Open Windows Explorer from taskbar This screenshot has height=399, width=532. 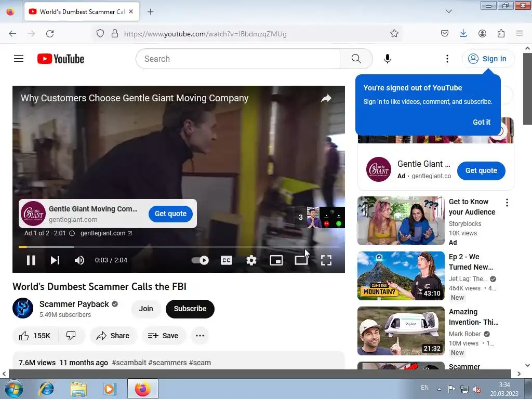(78, 389)
